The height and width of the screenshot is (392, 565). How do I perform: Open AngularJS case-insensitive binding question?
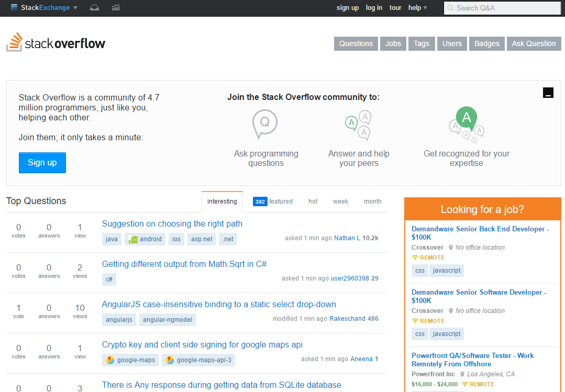click(x=219, y=305)
